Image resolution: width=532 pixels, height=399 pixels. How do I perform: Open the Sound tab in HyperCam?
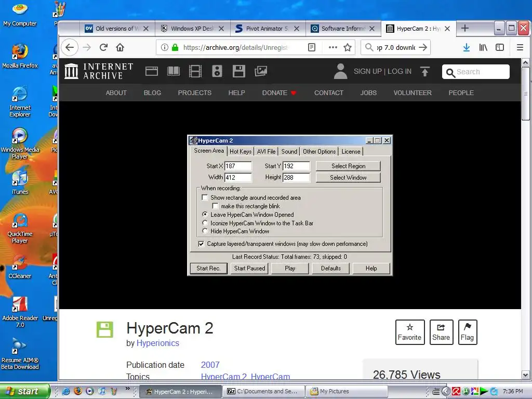[289, 152]
